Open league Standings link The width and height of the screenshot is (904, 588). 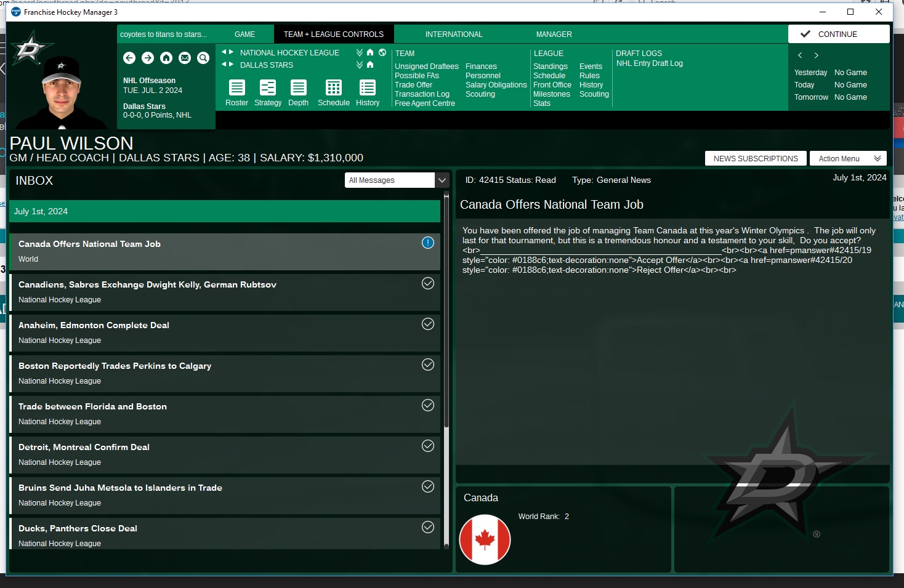coord(551,66)
